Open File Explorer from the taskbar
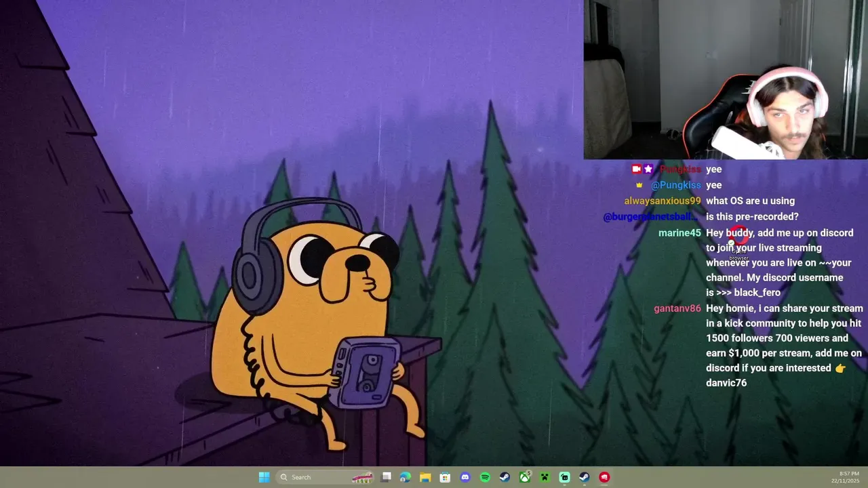The width and height of the screenshot is (868, 488). [x=425, y=477]
